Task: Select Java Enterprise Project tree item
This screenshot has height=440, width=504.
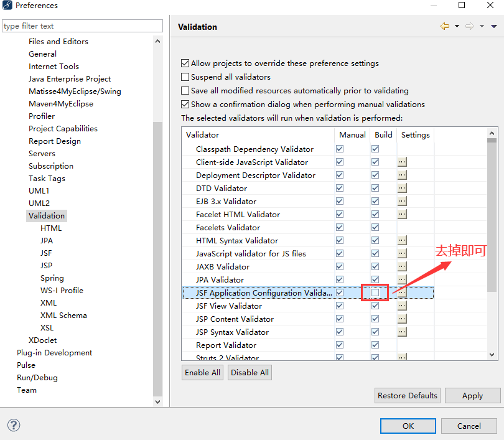Action: (x=70, y=79)
